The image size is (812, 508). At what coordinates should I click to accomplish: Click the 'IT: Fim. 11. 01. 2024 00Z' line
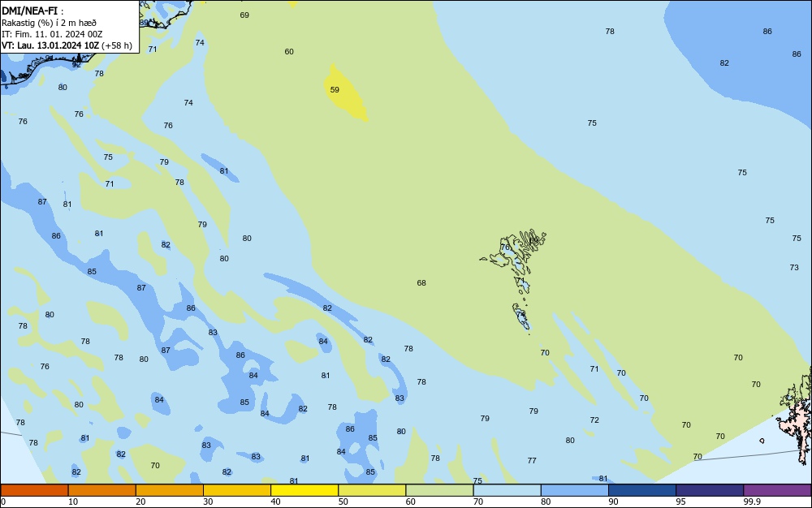[x=52, y=34]
